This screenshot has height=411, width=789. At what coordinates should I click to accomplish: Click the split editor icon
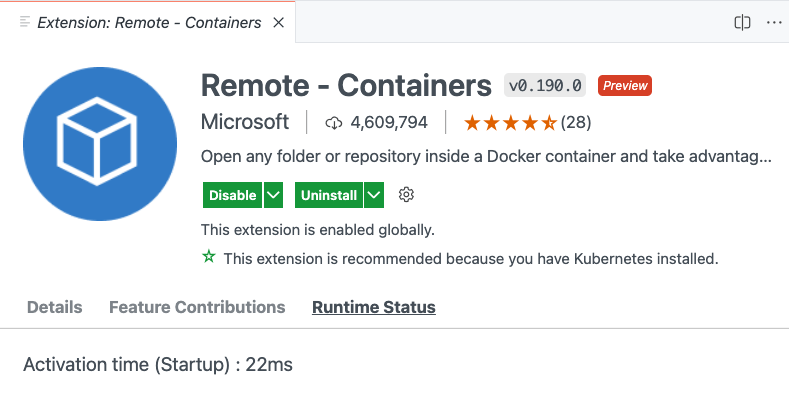click(742, 22)
